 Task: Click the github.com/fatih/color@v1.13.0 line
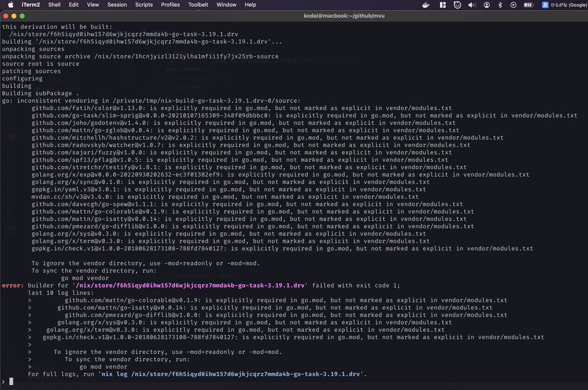tap(242, 108)
